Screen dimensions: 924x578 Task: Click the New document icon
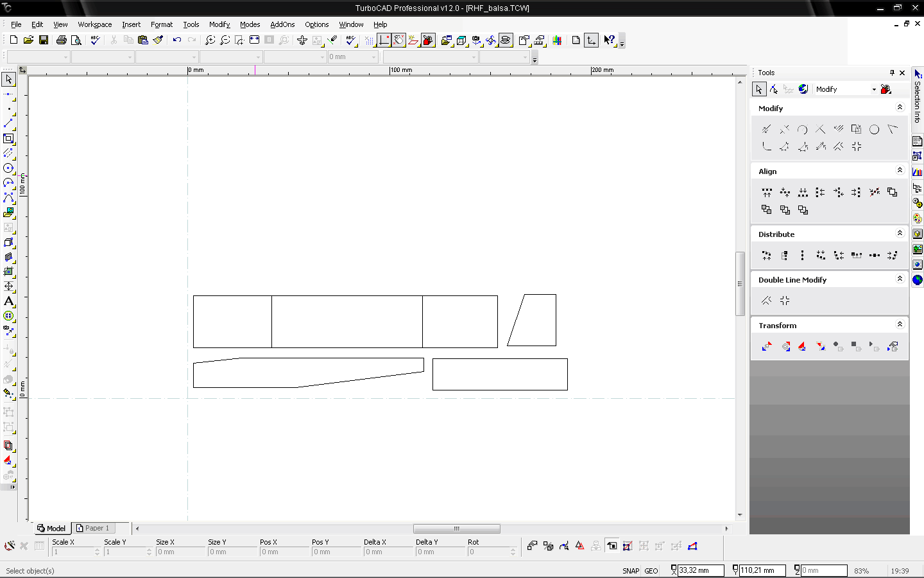click(13, 40)
